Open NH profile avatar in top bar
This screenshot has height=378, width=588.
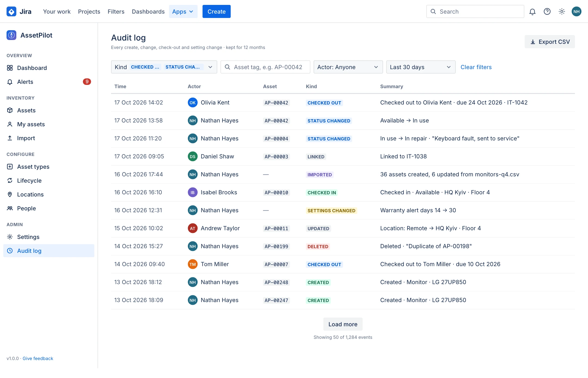[x=577, y=11]
